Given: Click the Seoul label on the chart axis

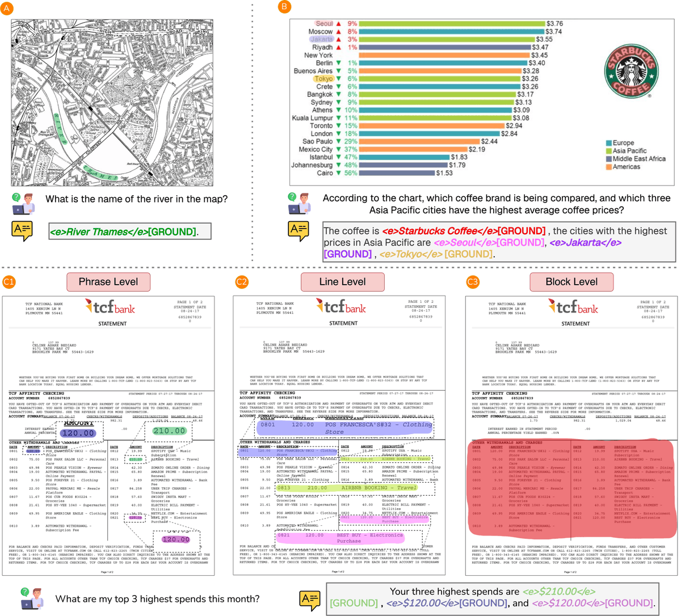Looking at the screenshot, I should (324, 24).
